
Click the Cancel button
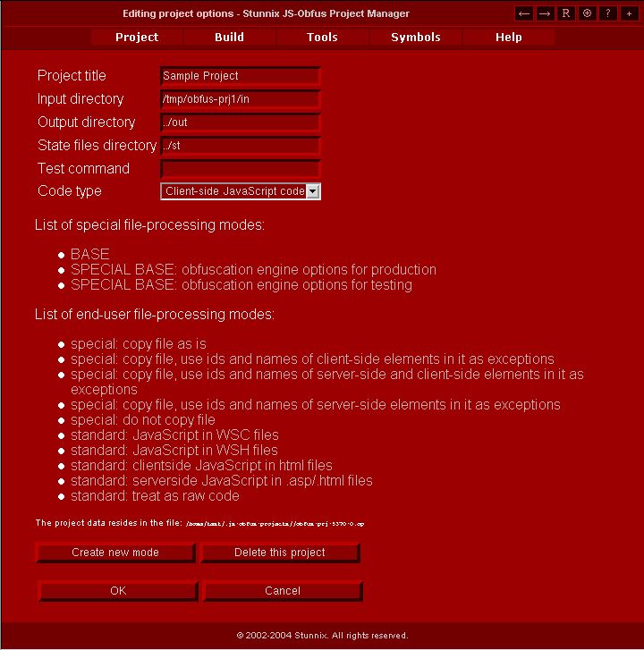click(283, 591)
